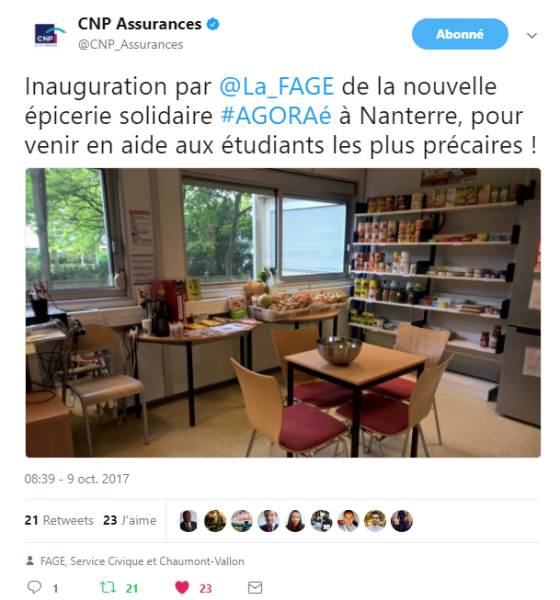Click the red heart like icon

(x=182, y=587)
